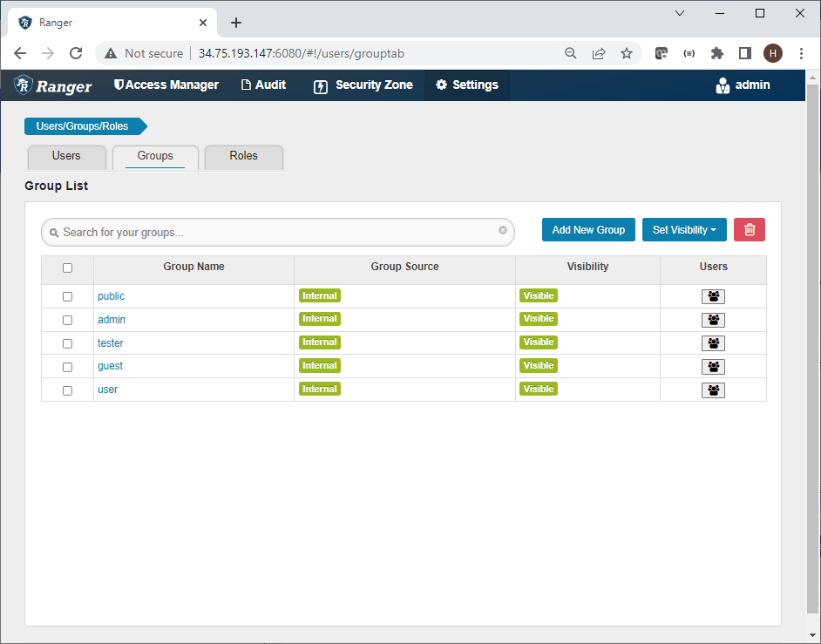View users in the tester group
This screenshot has height=644, width=821.
[x=713, y=343]
